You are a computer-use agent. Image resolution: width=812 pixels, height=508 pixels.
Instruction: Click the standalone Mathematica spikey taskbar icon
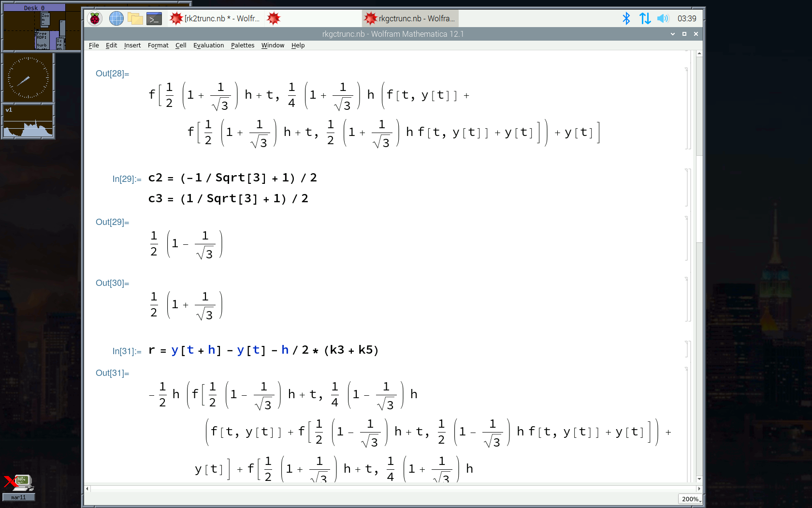click(x=274, y=18)
